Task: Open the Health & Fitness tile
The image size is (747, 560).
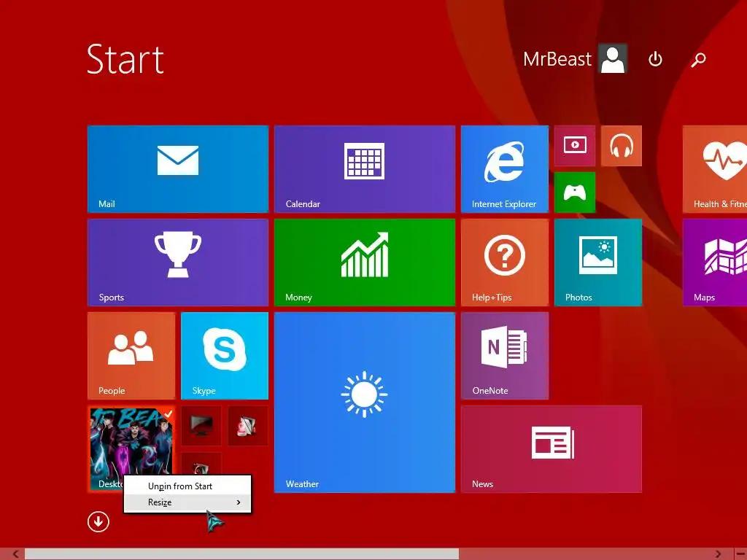Action: [715, 169]
